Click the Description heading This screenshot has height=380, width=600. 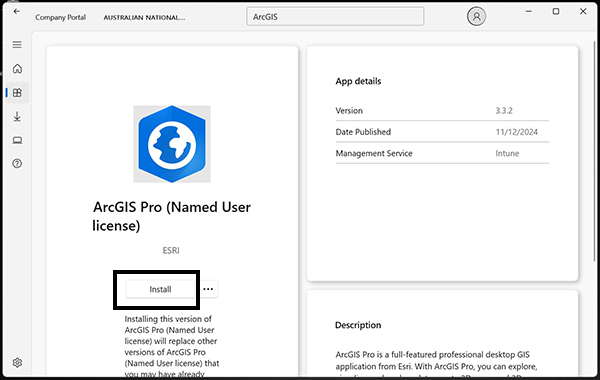[358, 325]
